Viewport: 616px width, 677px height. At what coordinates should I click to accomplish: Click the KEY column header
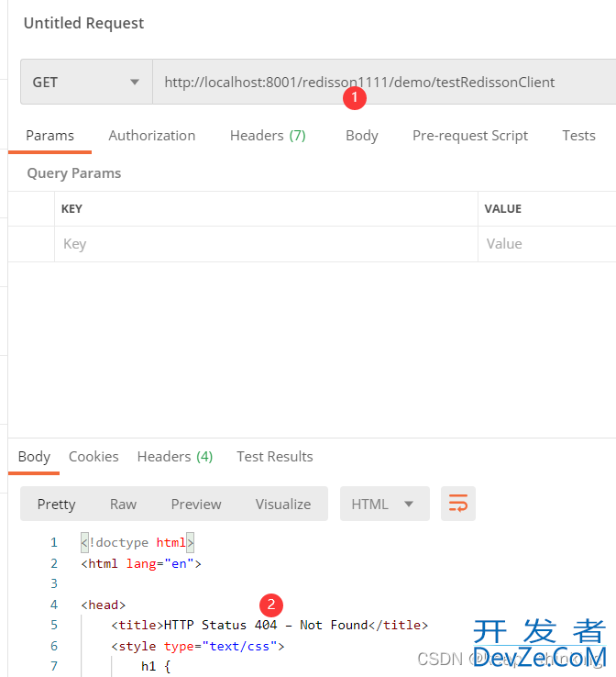pyautogui.click(x=71, y=209)
